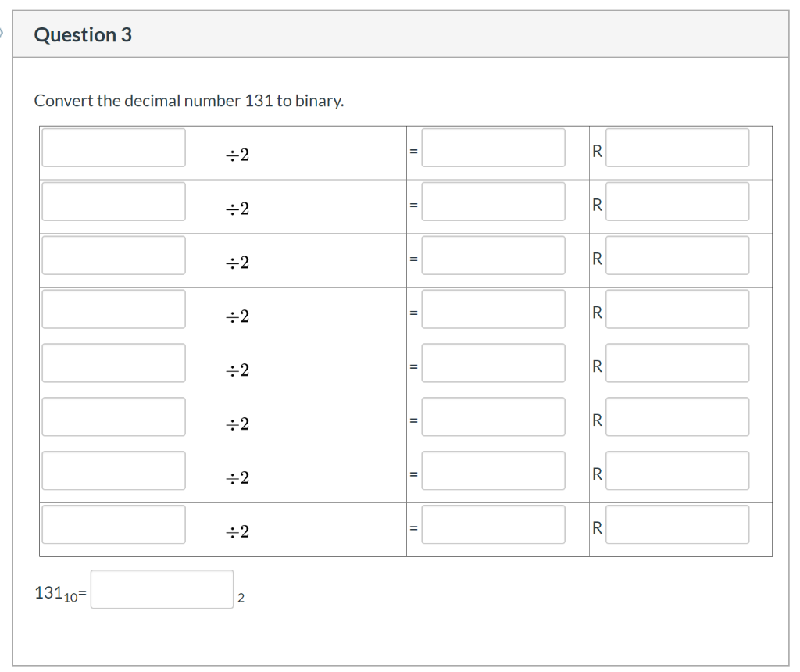Click the quotient field in the sixth row
This screenshot has height=672, width=800.
492,416
